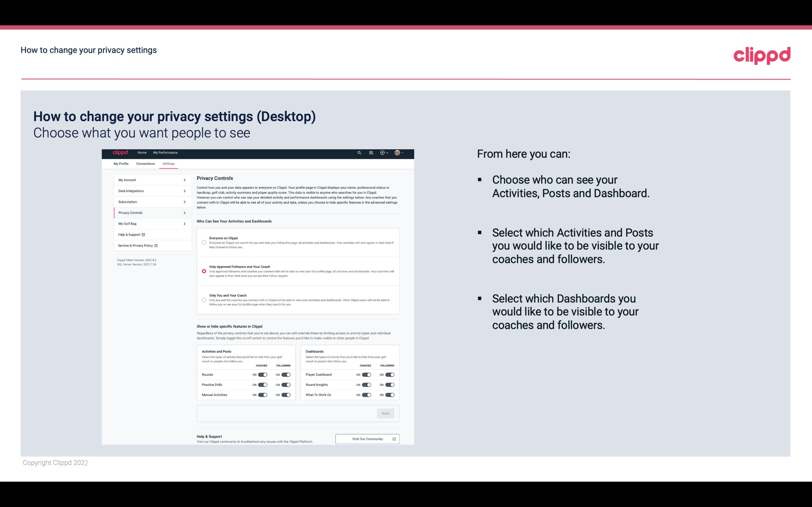Click the My Performance menu item

[165, 153]
